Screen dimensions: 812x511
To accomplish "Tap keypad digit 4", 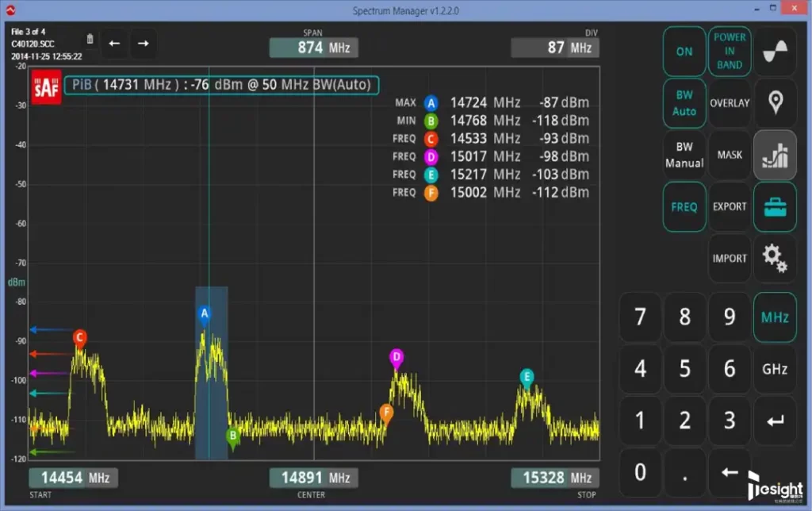I will pyautogui.click(x=640, y=369).
